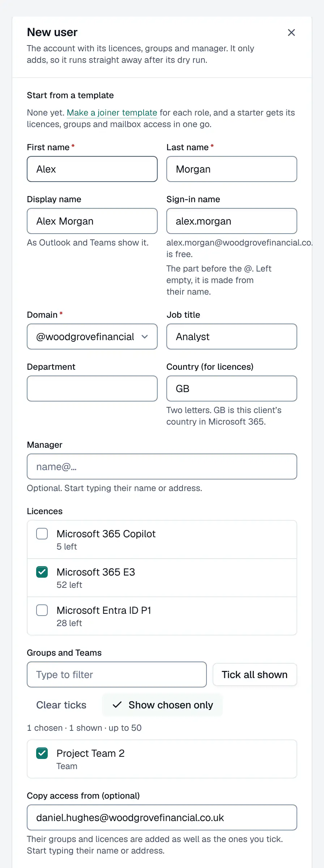324x868 pixels.
Task: Click the 'Team' label under Project Team 2
Action: tap(67, 766)
